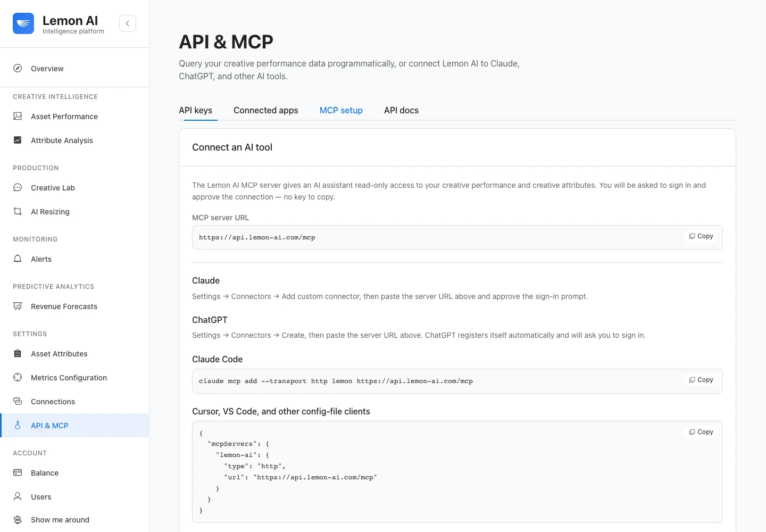Select the MCP setup tab
Image resolution: width=766 pixels, height=532 pixels.
coord(341,110)
